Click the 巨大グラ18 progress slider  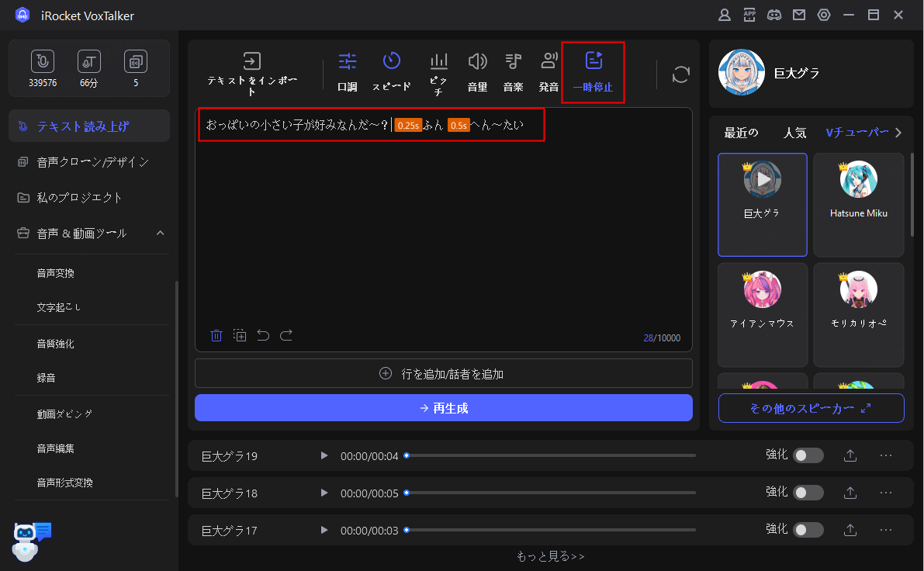550,493
